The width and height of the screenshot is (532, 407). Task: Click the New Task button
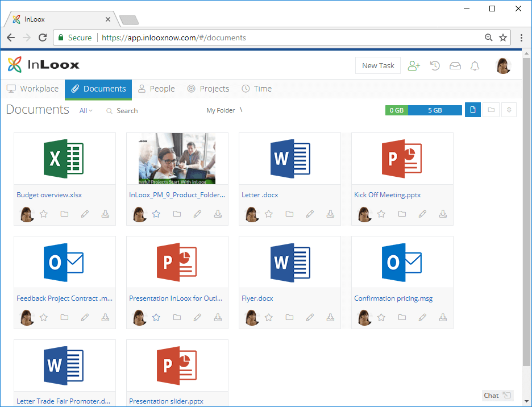(x=378, y=65)
